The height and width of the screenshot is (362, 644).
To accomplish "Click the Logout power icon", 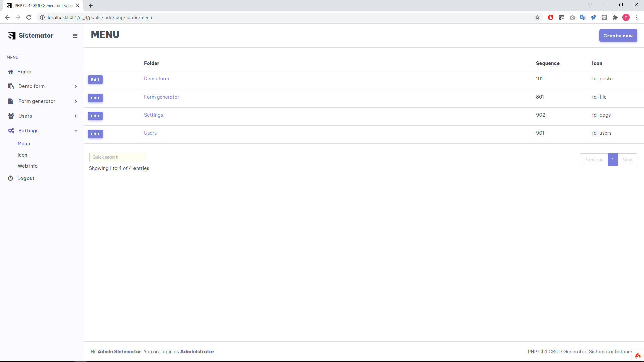I will pyautogui.click(x=10, y=178).
